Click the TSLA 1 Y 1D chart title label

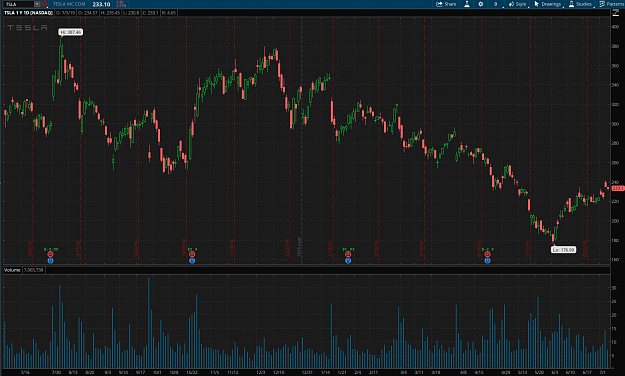click(28, 13)
